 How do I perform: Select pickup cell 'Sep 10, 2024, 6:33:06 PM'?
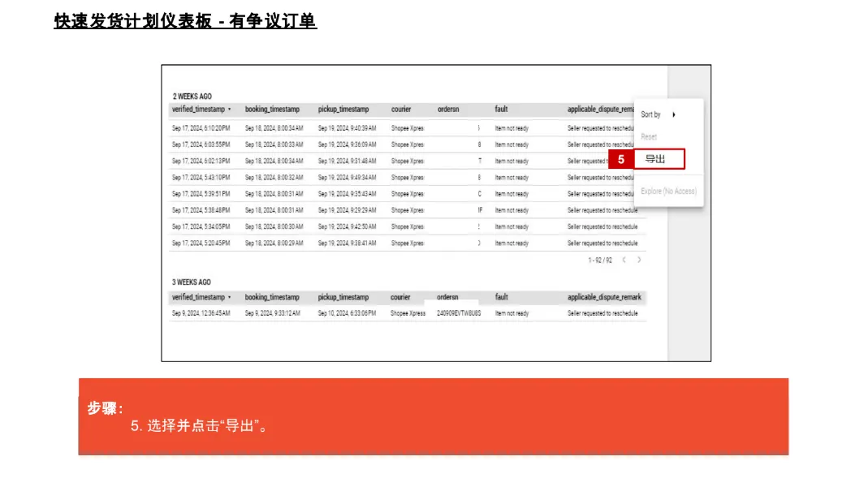[x=347, y=313]
